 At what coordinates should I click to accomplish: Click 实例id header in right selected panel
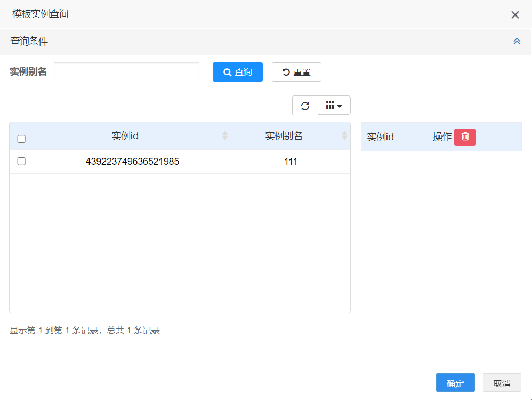(x=380, y=137)
